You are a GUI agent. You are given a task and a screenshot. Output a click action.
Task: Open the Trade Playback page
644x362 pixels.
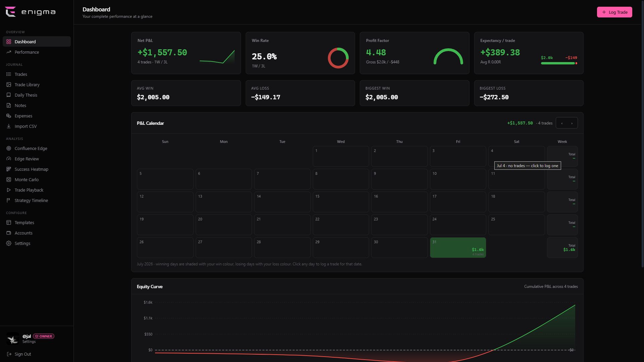coord(37,190)
